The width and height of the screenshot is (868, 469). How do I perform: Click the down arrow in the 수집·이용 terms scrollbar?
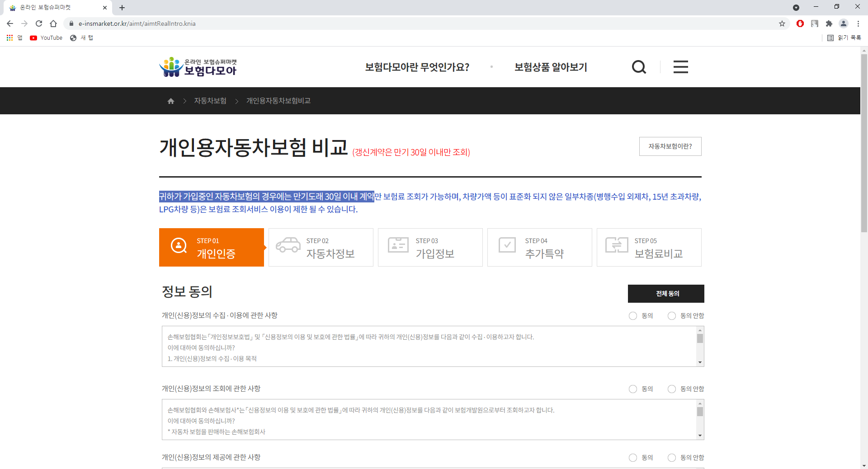click(x=700, y=362)
